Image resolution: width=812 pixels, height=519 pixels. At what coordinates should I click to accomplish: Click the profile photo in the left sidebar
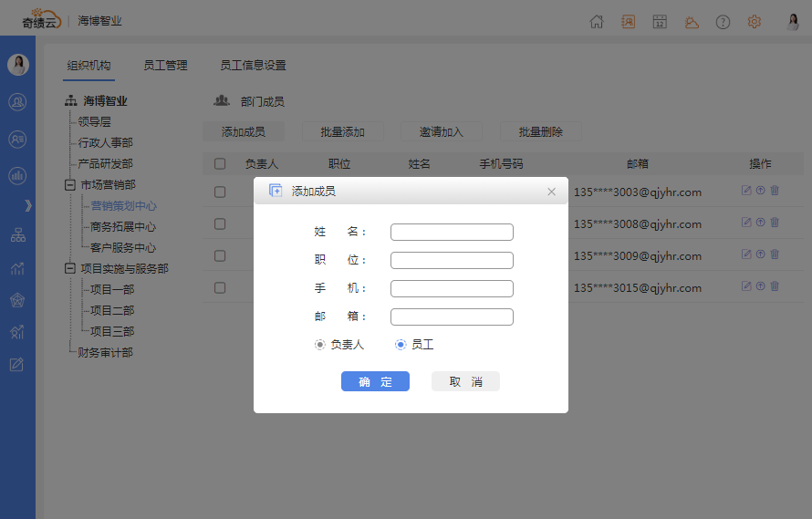[x=18, y=65]
